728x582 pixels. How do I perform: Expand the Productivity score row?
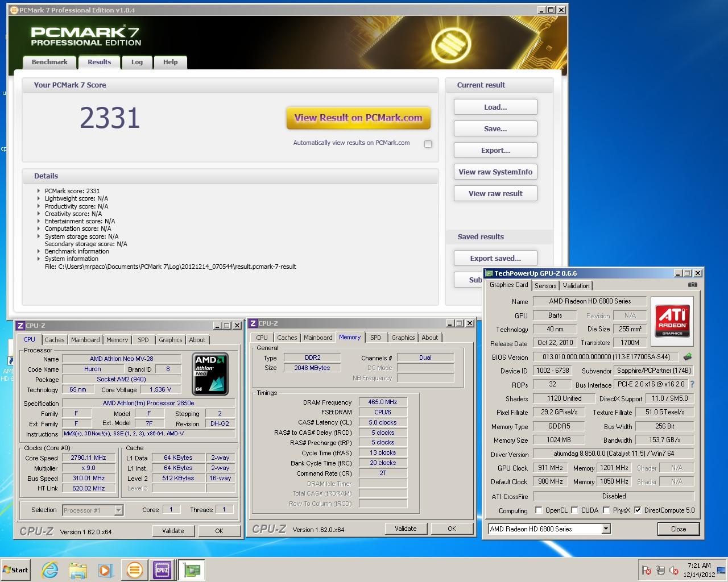[39, 206]
